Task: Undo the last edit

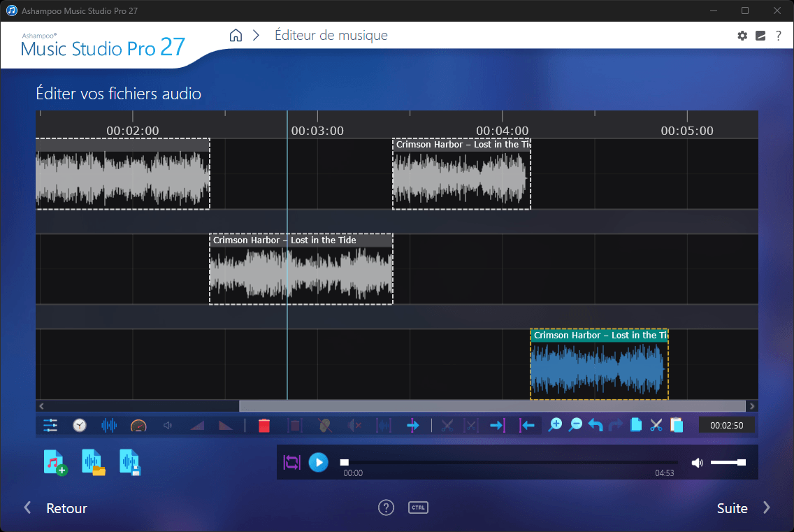Action: tap(595, 425)
